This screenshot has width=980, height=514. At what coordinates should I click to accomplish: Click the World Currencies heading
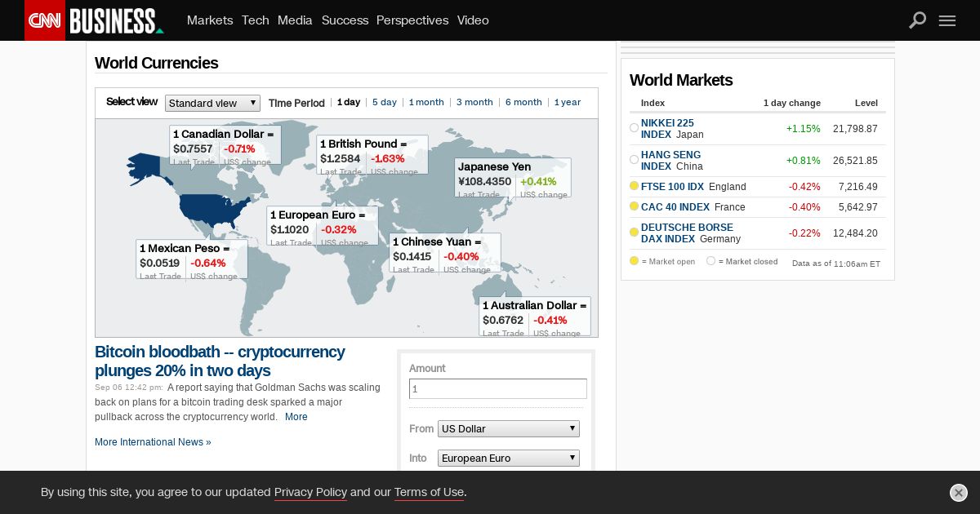coord(157,63)
